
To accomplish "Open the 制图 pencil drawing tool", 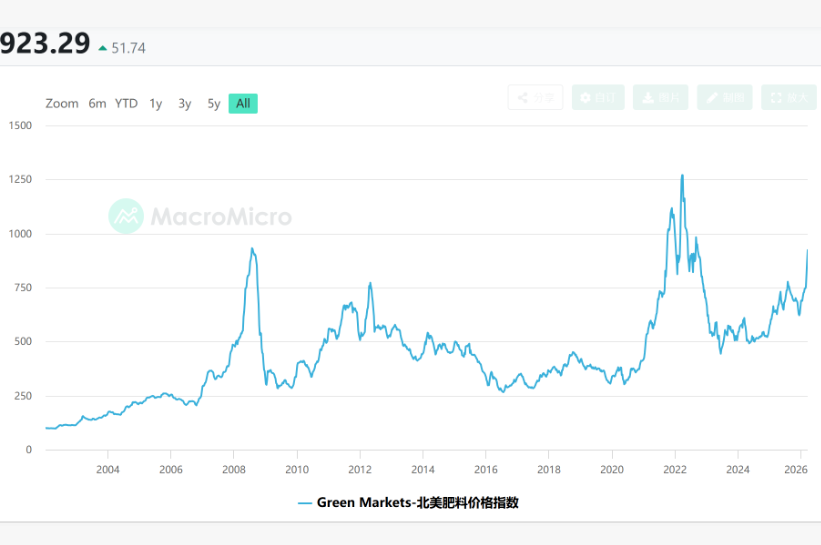I will (725, 97).
